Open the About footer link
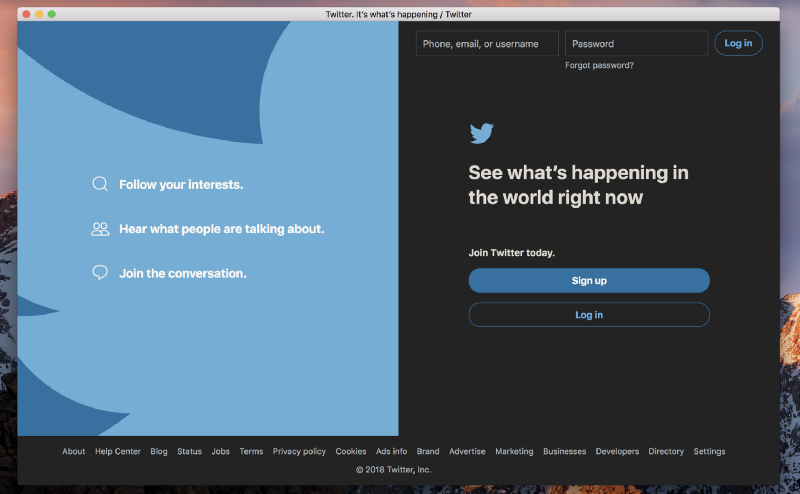 tap(73, 451)
